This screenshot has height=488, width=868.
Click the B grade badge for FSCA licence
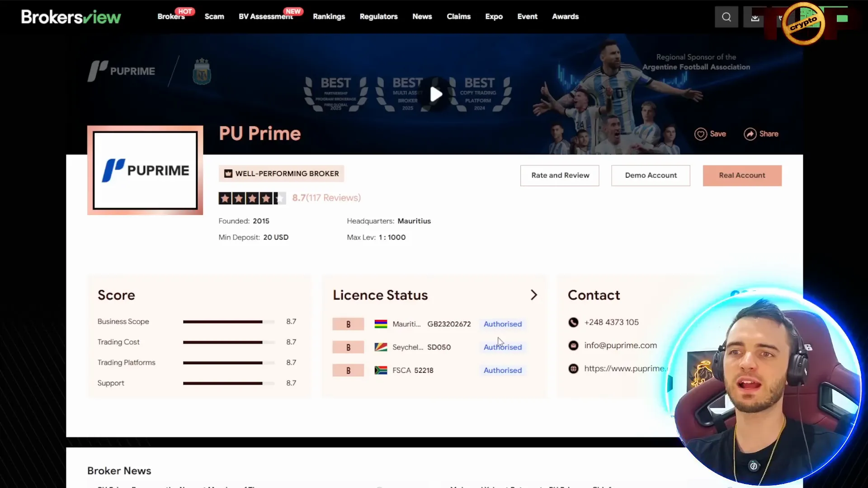pyautogui.click(x=348, y=370)
